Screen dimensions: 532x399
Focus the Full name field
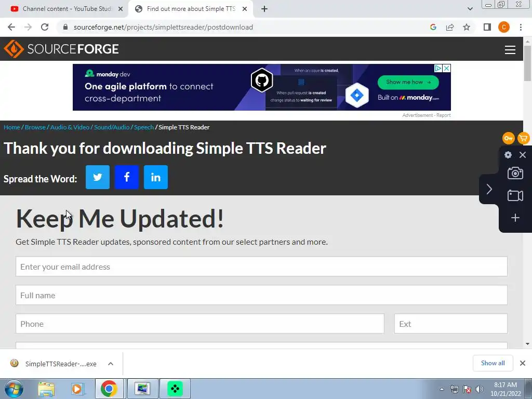(x=261, y=295)
